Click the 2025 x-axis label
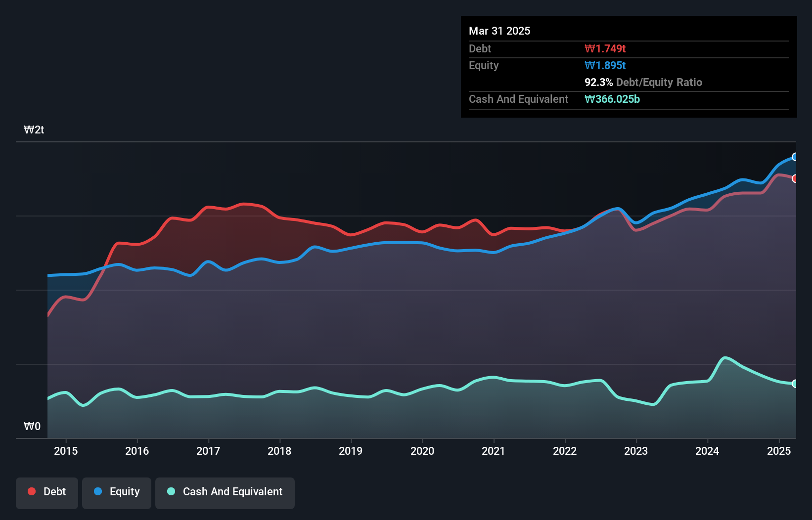Image resolution: width=812 pixels, height=520 pixels. (x=779, y=451)
